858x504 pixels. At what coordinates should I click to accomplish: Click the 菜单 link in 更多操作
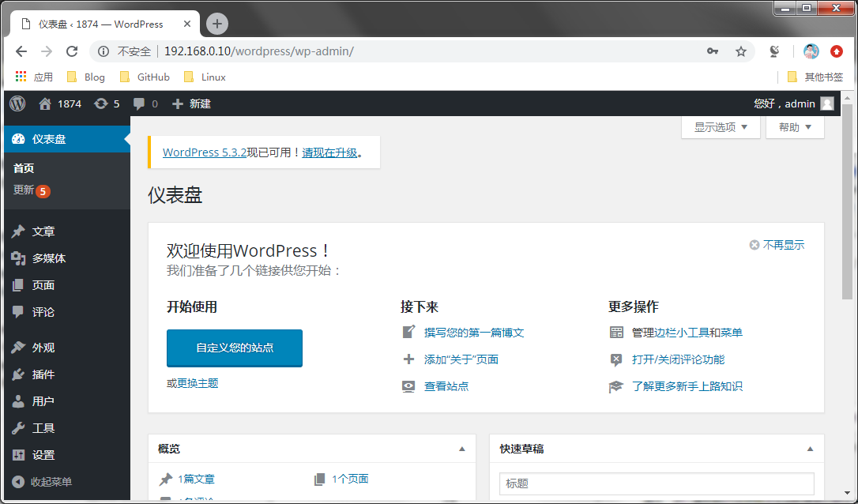(732, 332)
